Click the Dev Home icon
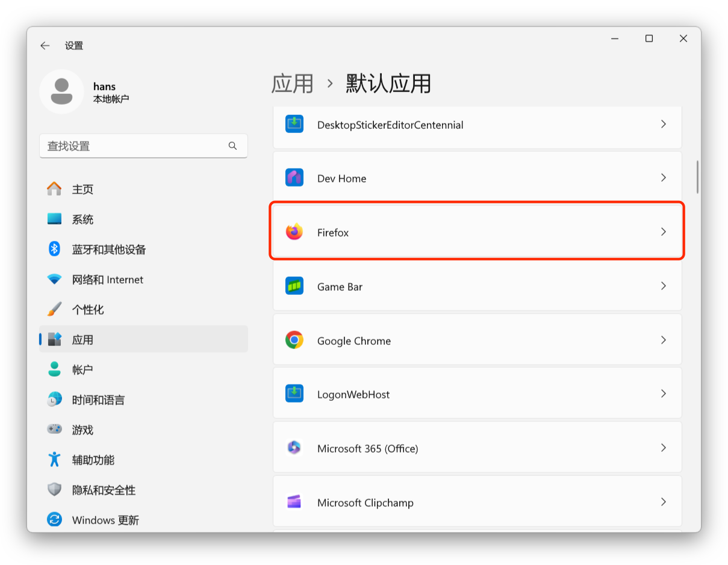 [294, 178]
